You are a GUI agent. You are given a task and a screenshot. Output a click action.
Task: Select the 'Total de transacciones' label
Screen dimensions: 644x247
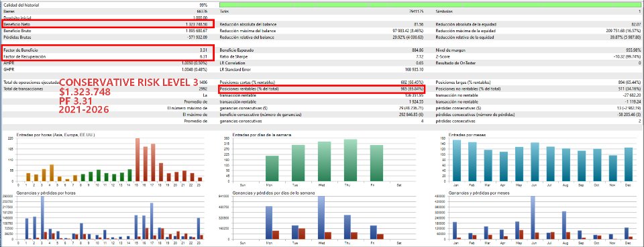(x=23, y=89)
